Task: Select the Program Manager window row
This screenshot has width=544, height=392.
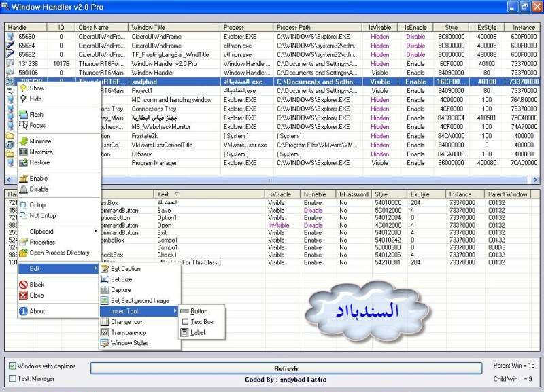Action: pos(272,163)
